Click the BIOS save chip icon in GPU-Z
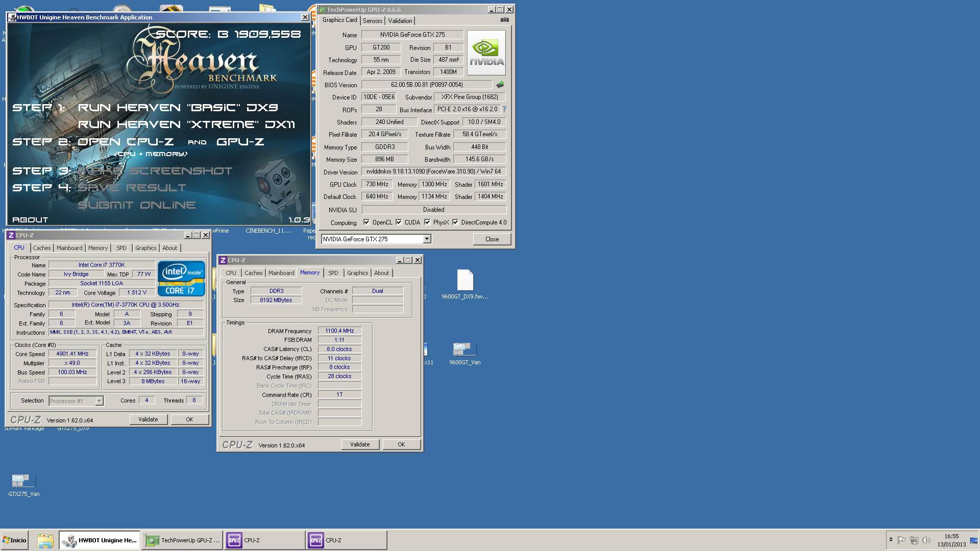This screenshot has height=551, width=980. tap(500, 85)
